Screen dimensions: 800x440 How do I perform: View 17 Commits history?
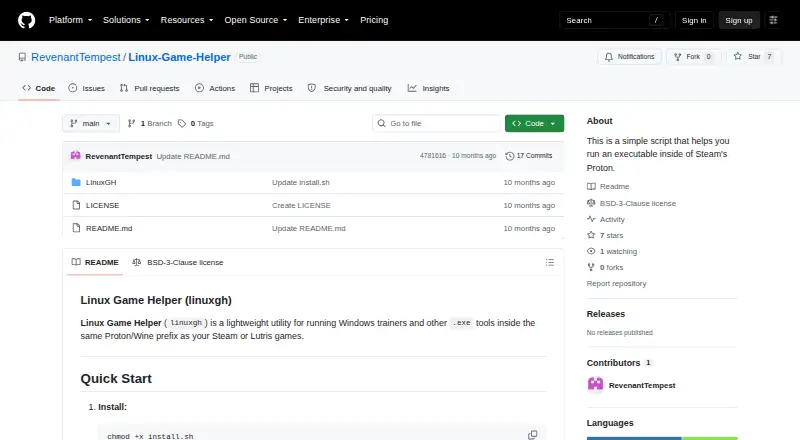pyautogui.click(x=529, y=156)
